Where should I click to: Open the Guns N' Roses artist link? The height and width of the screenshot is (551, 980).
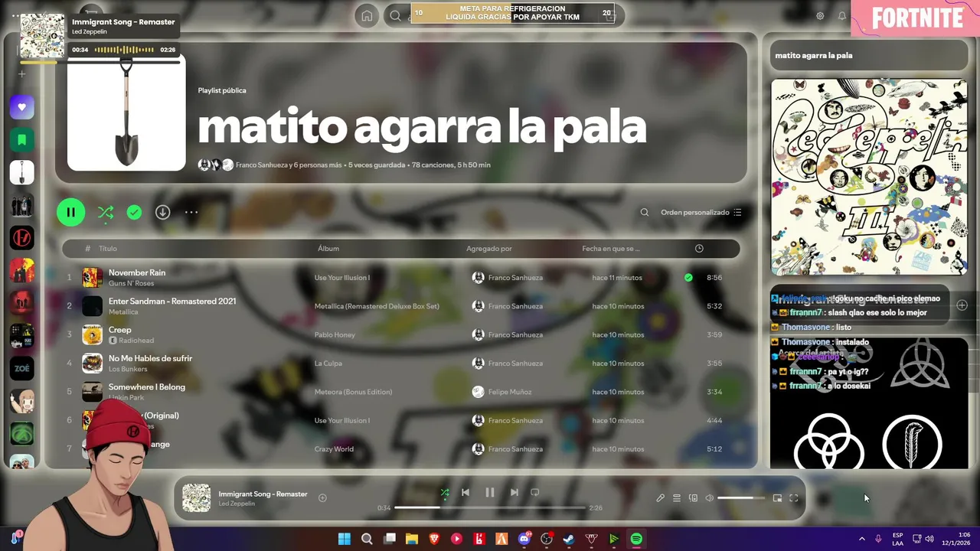coord(131,283)
